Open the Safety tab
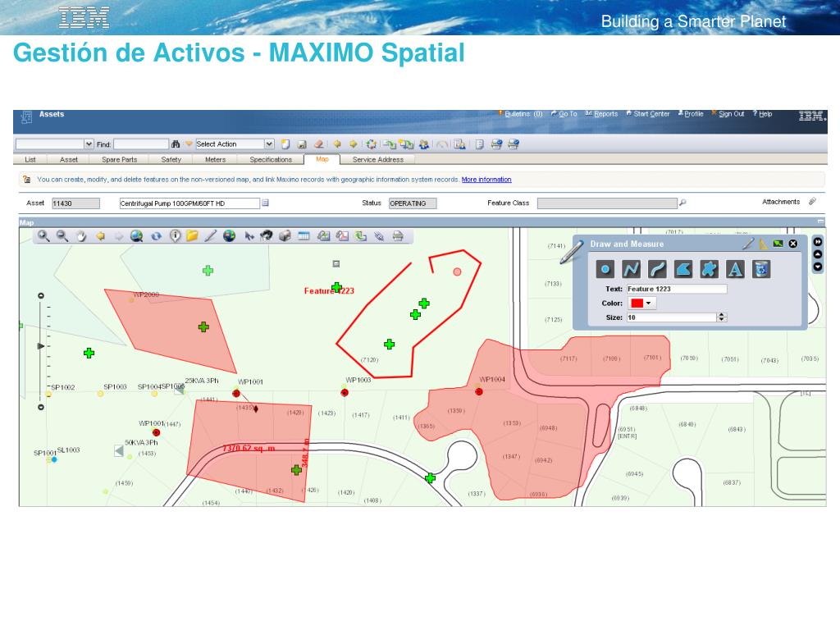The image size is (840, 630). 171,160
